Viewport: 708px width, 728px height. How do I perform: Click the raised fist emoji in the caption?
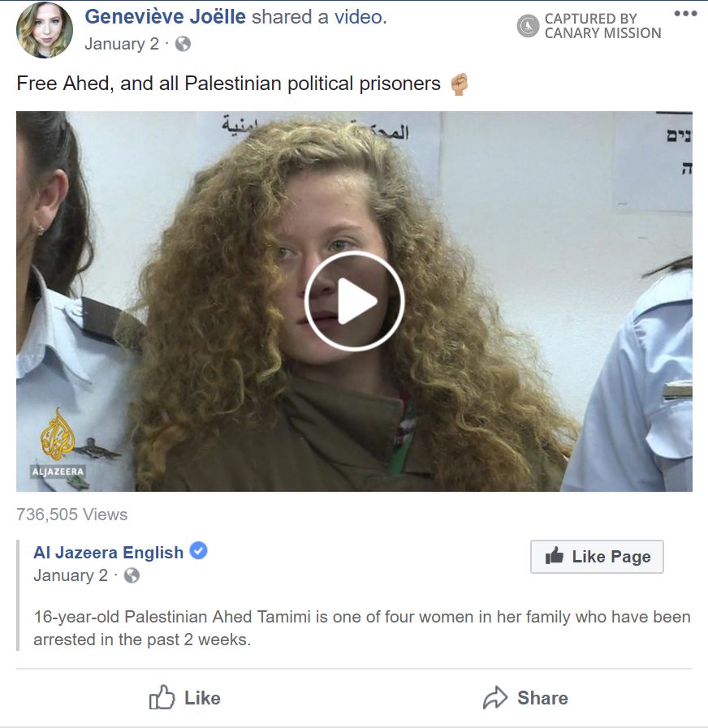(x=459, y=84)
